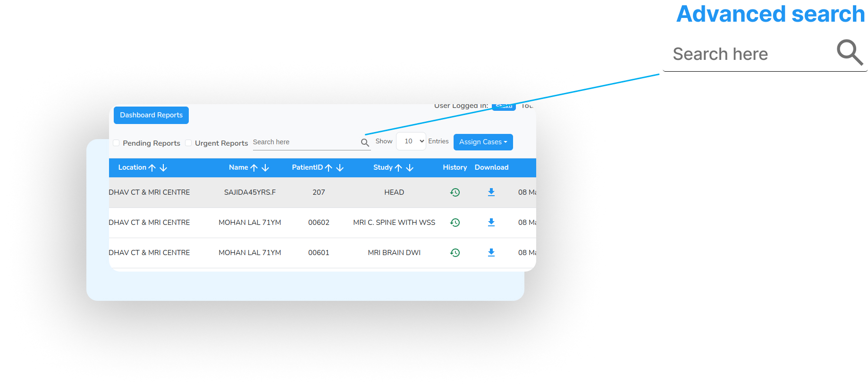868x389 pixels.
Task: Select patient name MOHAN LAL 71YM with ID 00602
Action: [x=250, y=223]
